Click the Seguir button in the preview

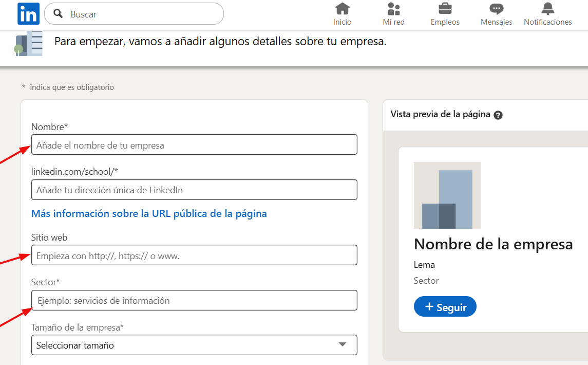445,306
